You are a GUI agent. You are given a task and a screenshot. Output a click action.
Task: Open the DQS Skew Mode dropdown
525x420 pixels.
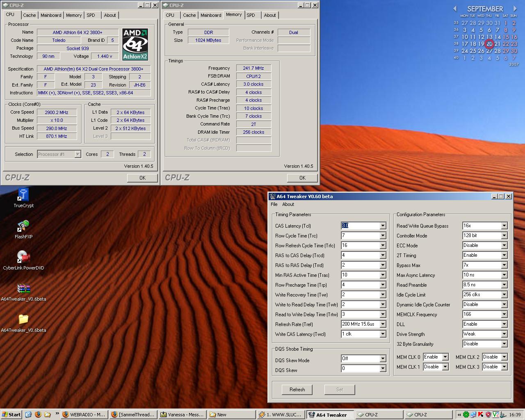coord(383,358)
